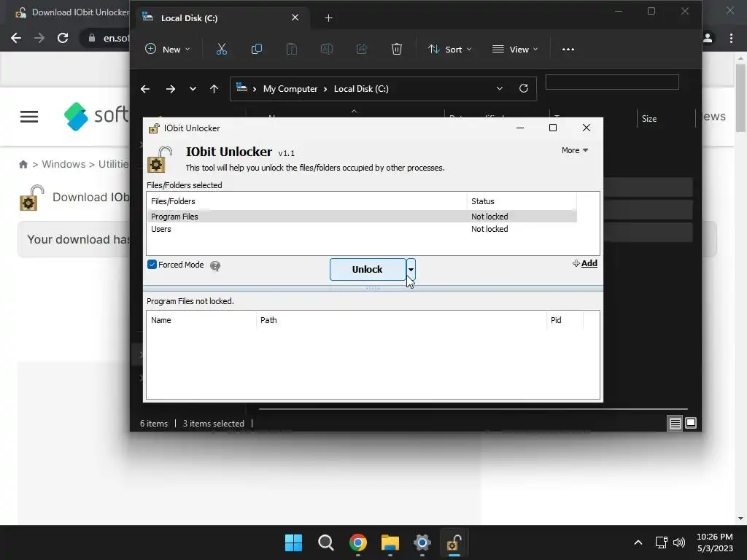Viewport: 747px width, 560px height.
Task: Select the Users row in file list
Action: [362, 229]
